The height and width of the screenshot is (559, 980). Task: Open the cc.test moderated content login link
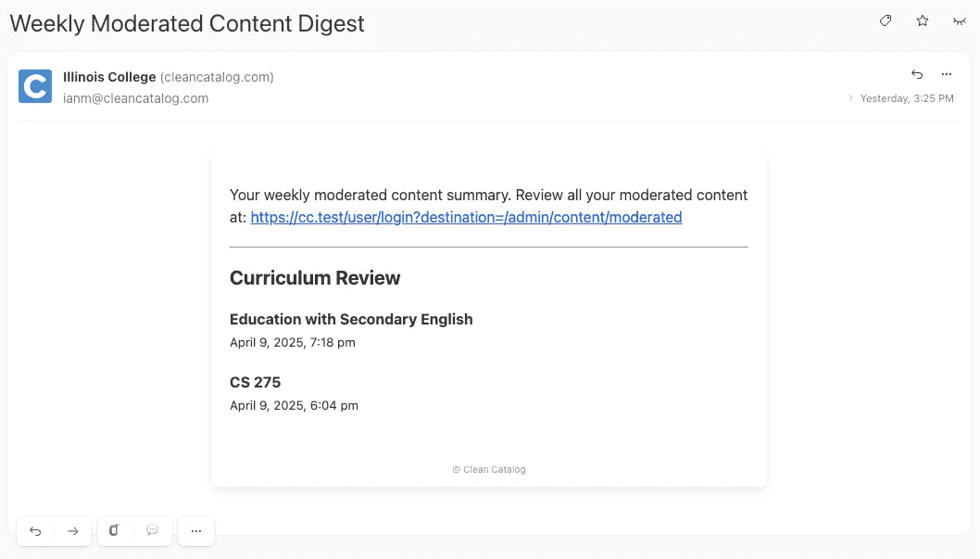pos(466,218)
